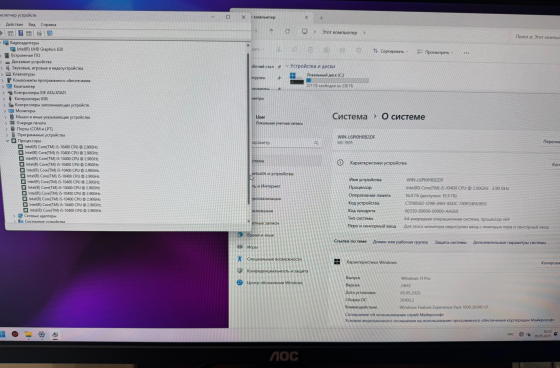This screenshot has width=560, height=368.
Task: Open the Вид menu in Device Manager
Action: 32,25
